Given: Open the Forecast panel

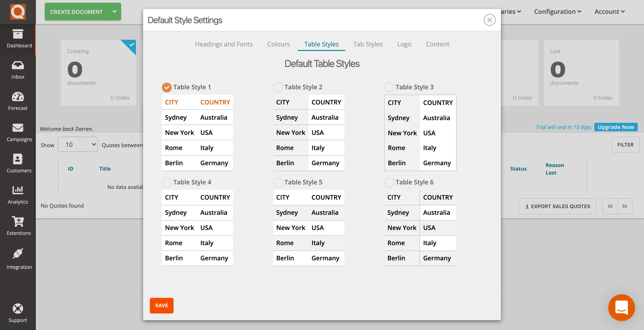Looking at the screenshot, I should pyautogui.click(x=18, y=101).
